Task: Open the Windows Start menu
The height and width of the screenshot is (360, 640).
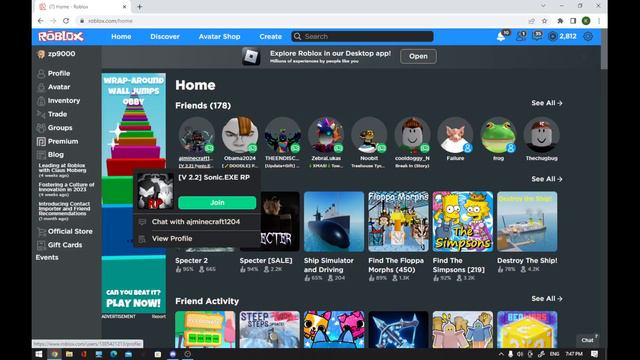Action: (39, 354)
